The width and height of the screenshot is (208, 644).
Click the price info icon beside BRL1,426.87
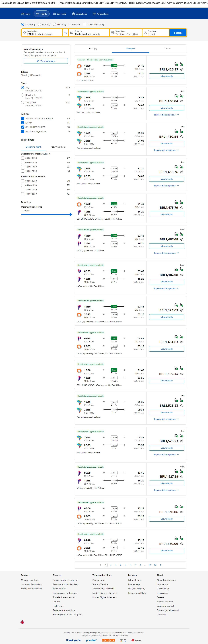pyautogui.click(x=182, y=70)
